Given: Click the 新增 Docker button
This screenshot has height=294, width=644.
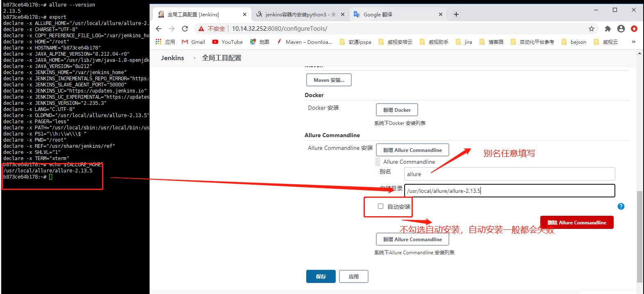Looking at the screenshot, I should tap(397, 110).
